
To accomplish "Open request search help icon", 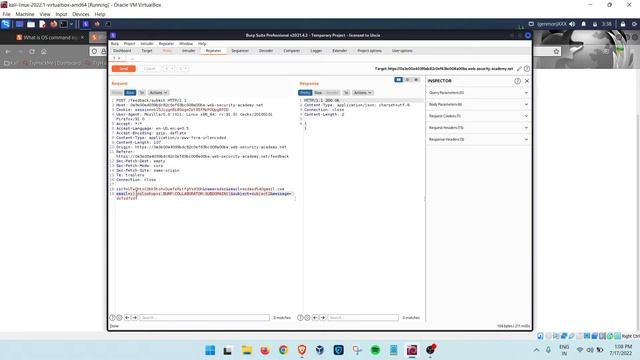I will coord(112,318).
